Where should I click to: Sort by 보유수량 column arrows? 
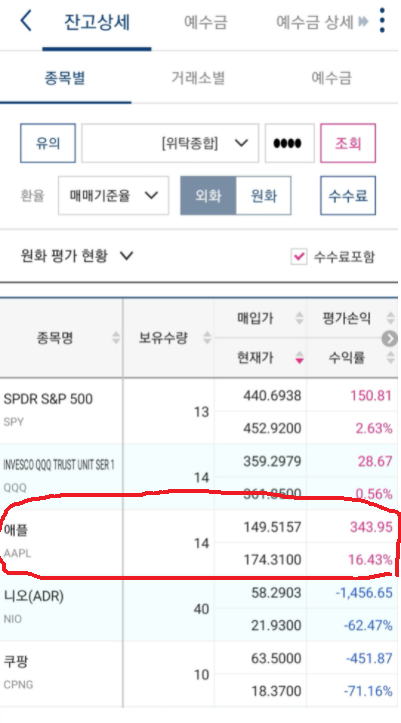point(207,338)
